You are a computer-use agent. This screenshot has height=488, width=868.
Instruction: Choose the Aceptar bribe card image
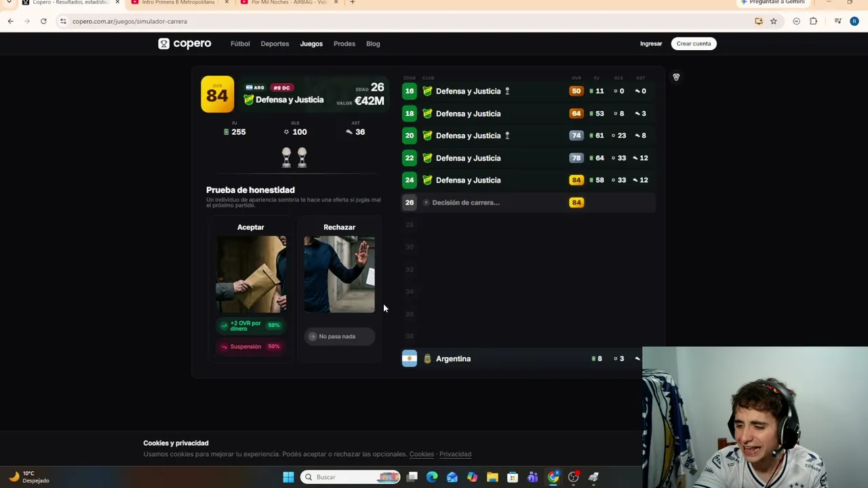tap(251, 274)
